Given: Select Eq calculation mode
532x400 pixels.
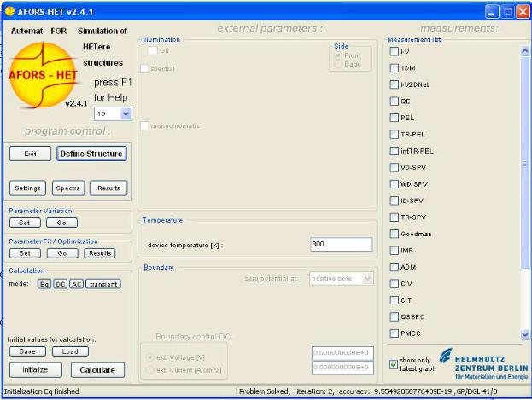Looking at the screenshot, I should [44, 284].
